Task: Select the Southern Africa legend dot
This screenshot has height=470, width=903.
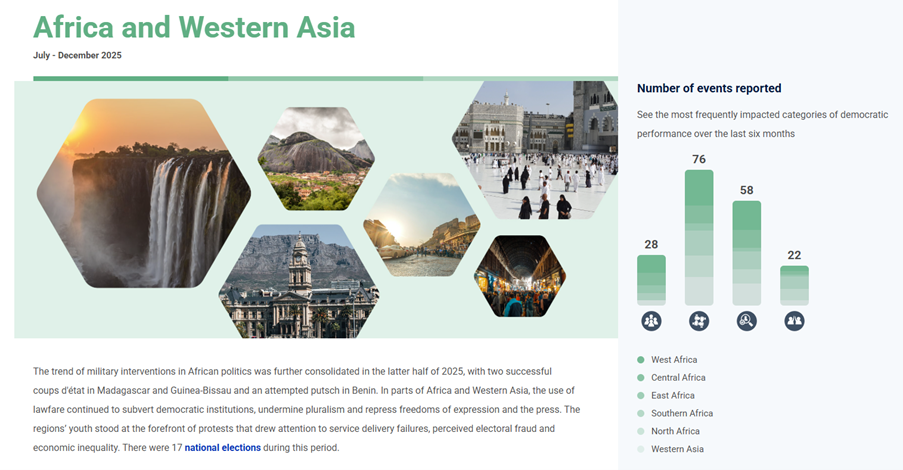Action: (641, 414)
